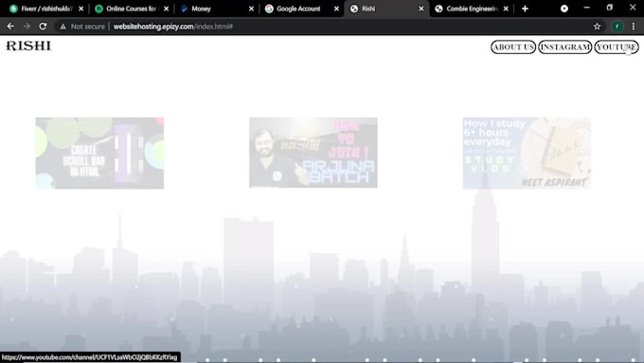Viewport: 644px width, 363px height.
Task: Close the Google Account tab
Action: (x=336, y=9)
